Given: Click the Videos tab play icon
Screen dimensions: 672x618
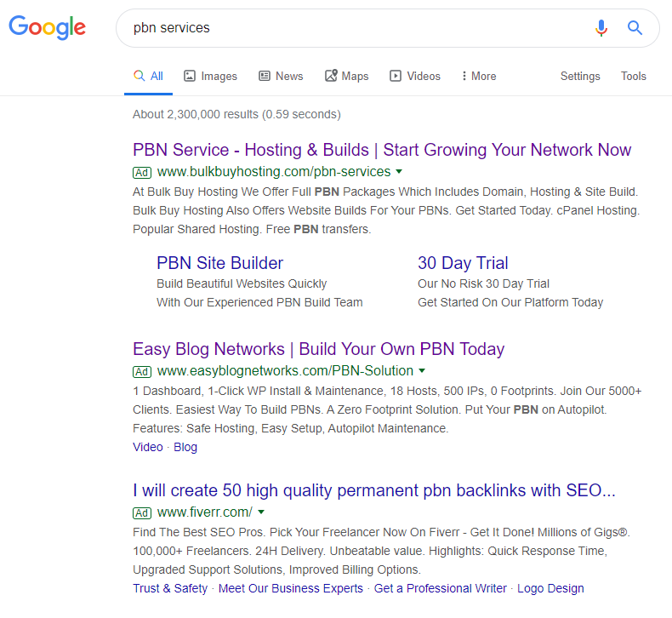Looking at the screenshot, I should (x=396, y=76).
